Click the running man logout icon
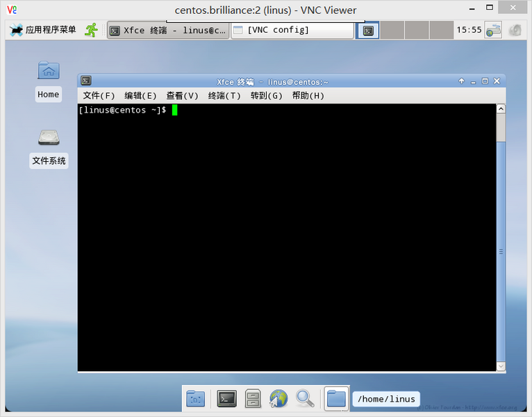 tap(91, 30)
